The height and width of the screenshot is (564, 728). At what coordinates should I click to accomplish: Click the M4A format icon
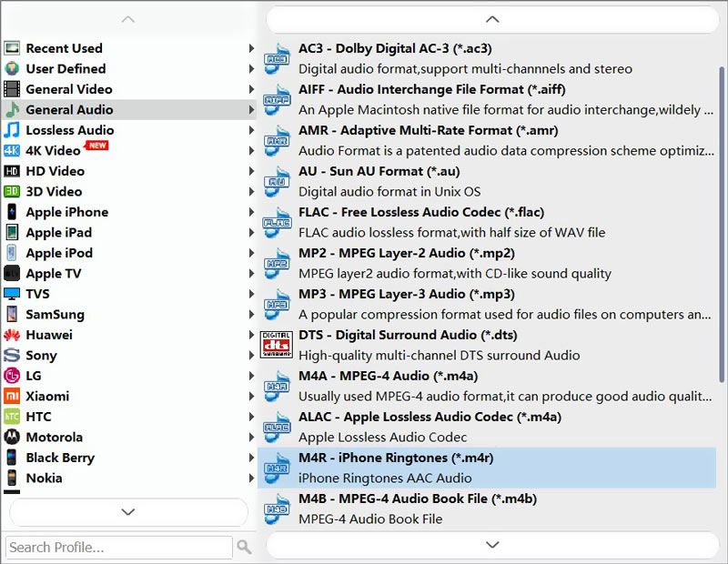tap(277, 386)
